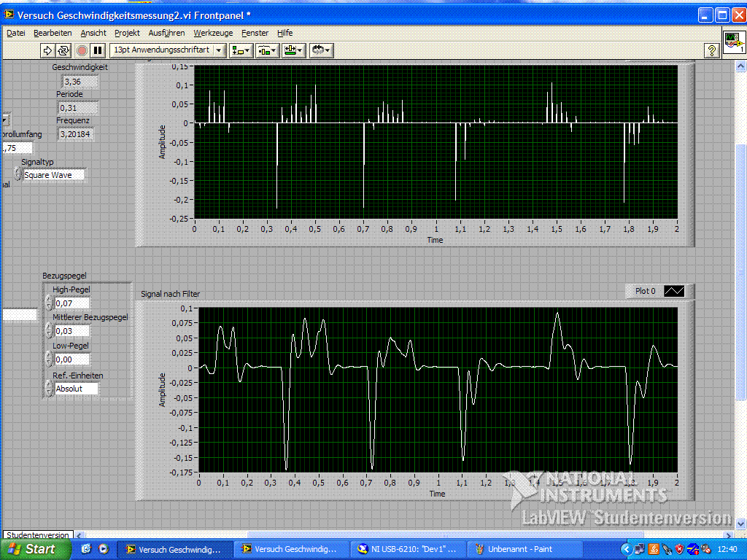This screenshot has height=560, width=747.
Task: Open the Bearbeiten menu
Action: [53, 33]
